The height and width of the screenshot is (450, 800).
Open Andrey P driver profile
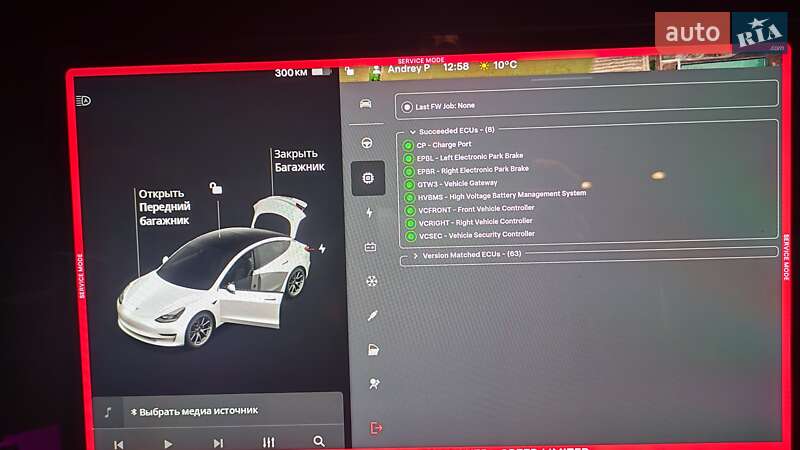click(x=408, y=68)
